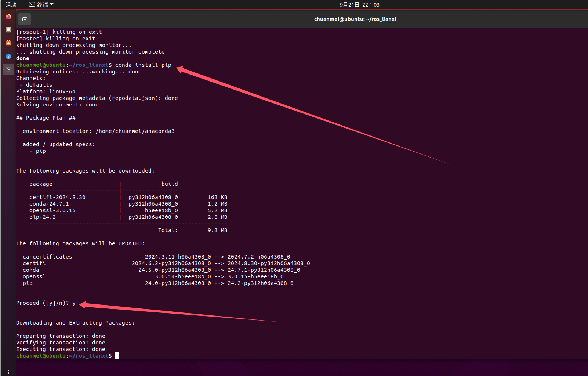This screenshot has width=588, height=376.
Task: Click the chuanmei@ubuntu: ~/ros_lianxi title bar
Action: coord(355,19)
